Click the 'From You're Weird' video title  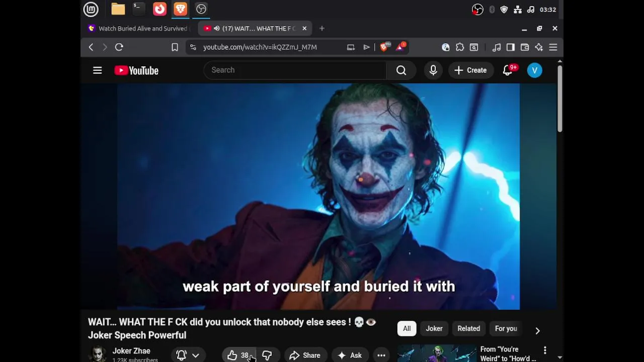coord(508,353)
